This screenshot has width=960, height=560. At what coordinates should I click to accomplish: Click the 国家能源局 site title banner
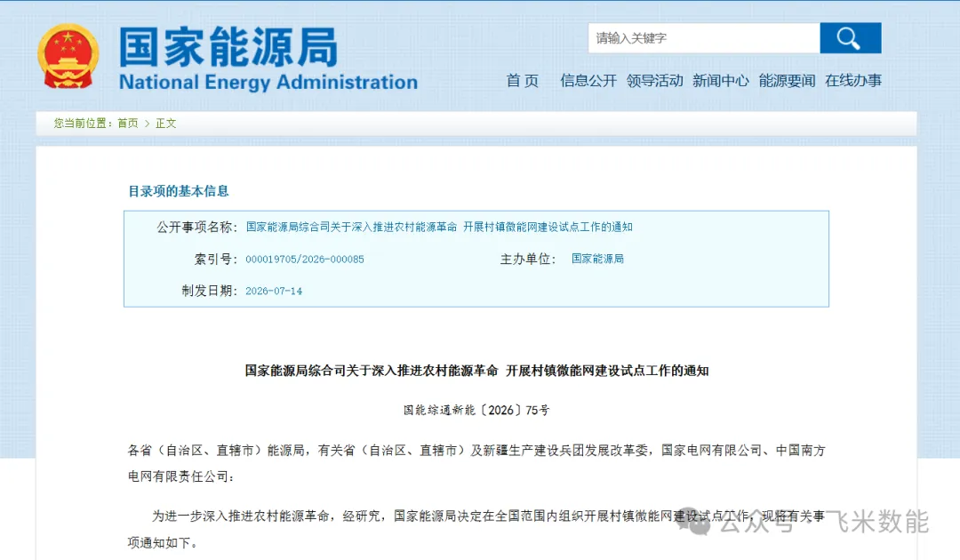tap(228, 47)
